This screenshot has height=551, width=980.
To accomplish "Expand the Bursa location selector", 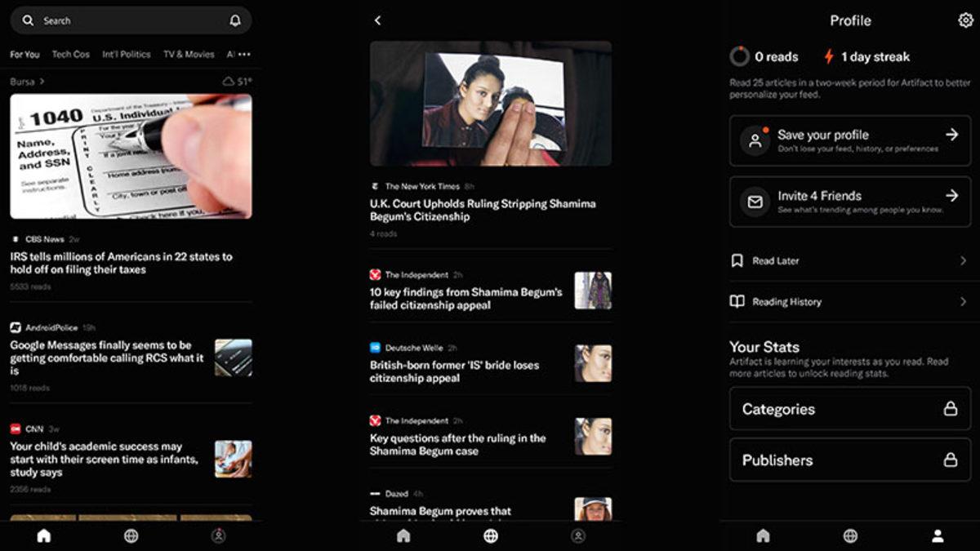I will click(x=27, y=81).
